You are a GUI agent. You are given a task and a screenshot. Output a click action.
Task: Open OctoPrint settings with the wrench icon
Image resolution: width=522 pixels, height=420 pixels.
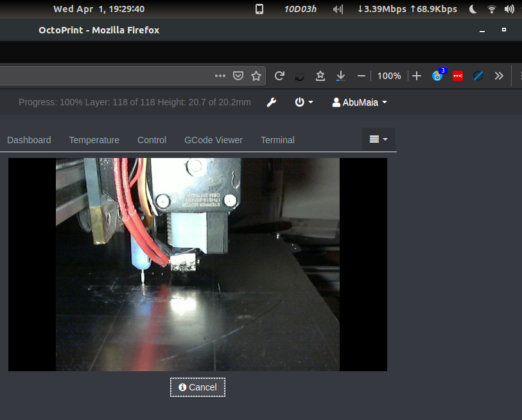[272, 102]
